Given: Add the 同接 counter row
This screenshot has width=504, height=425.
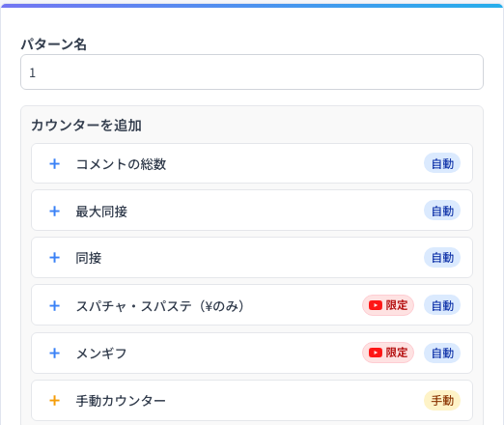Looking at the screenshot, I should tap(252, 258).
